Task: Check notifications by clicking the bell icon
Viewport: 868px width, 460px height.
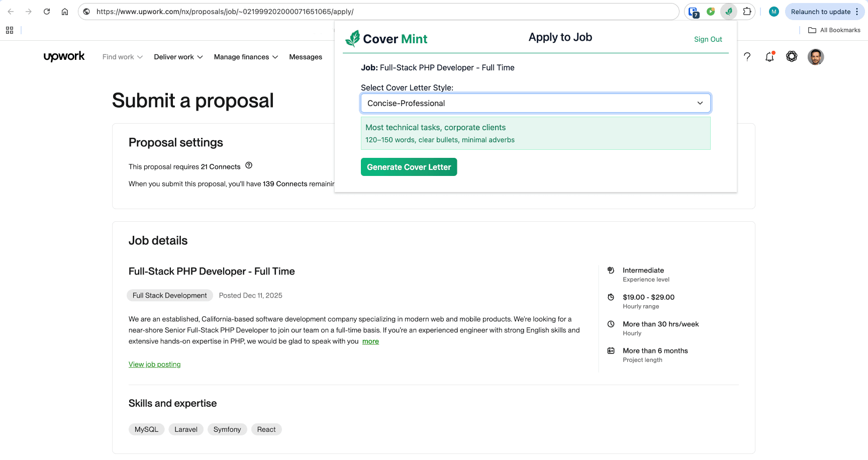Action: [769, 57]
